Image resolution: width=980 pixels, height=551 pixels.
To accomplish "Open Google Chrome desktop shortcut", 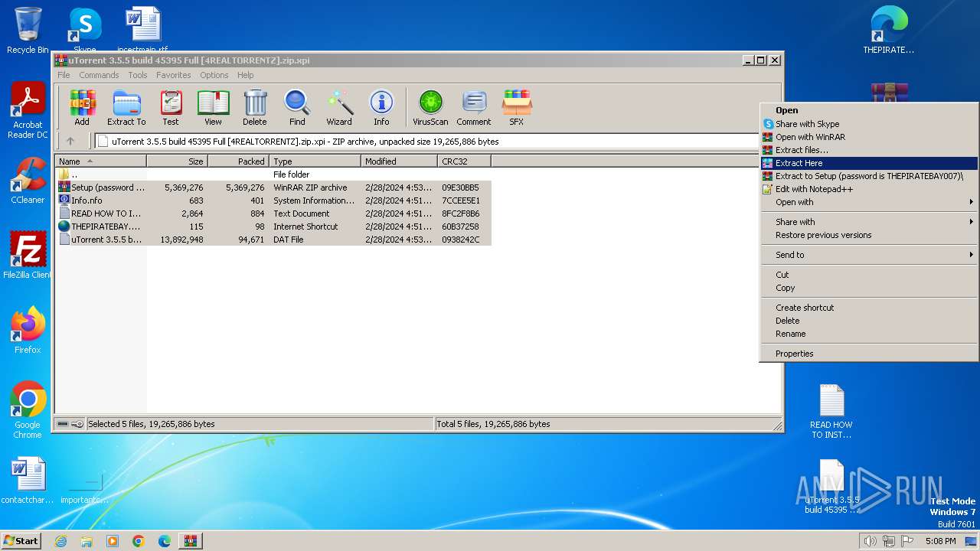I will pyautogui.click(x=28, y=410).
